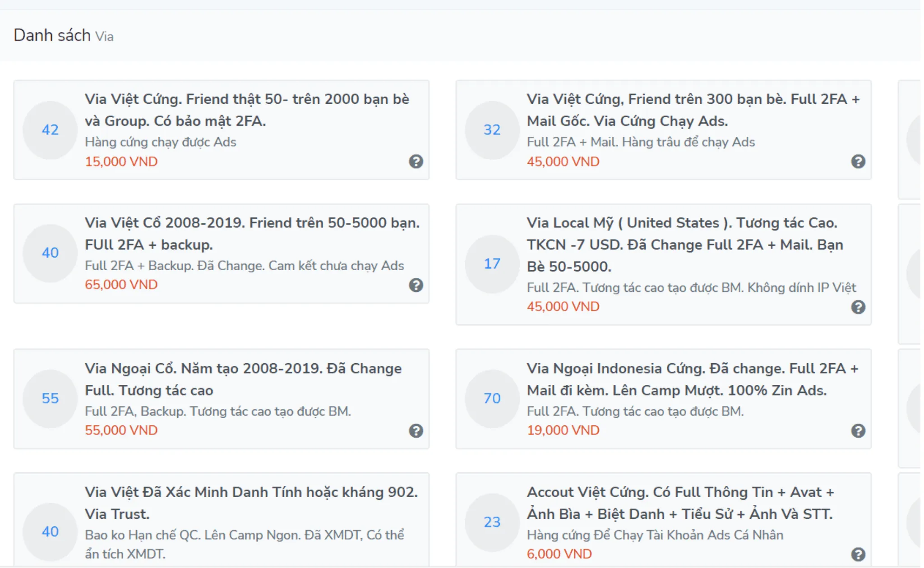This screenshot has width=924, height=568.
Task: Click question mark on Via Việt Cổ 2008-2019 card
Action: [416, 285]
